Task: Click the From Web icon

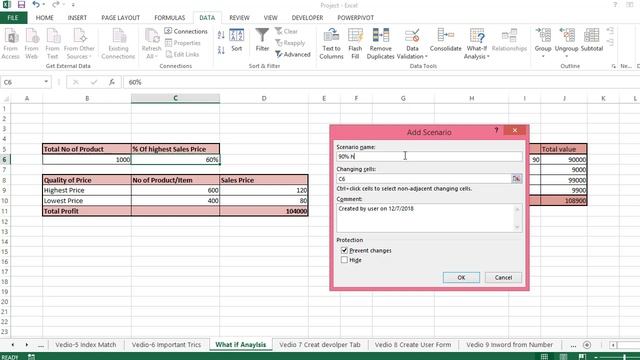Action: pyautogui.click(x=31, y=44)
